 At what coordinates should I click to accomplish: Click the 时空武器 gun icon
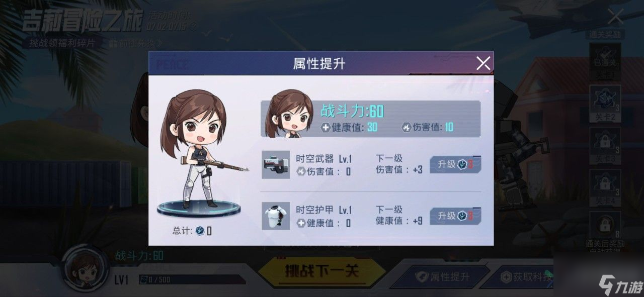(276, 164)
